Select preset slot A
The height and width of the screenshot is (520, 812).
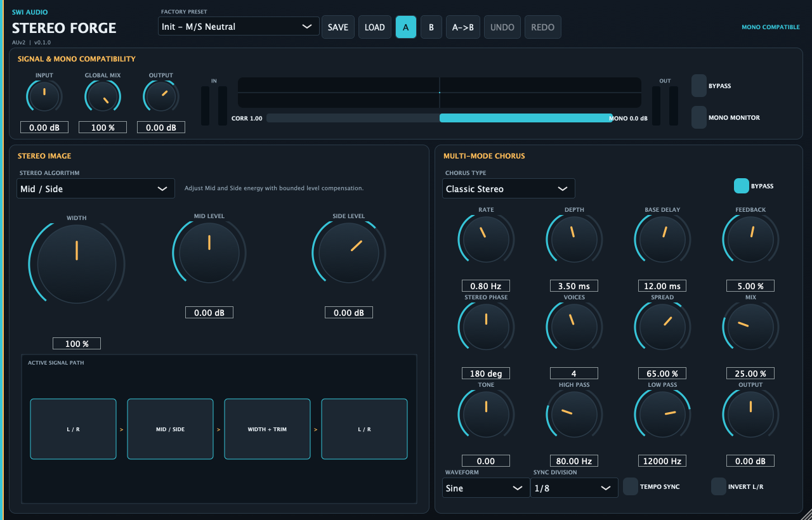tap(406, 27)
